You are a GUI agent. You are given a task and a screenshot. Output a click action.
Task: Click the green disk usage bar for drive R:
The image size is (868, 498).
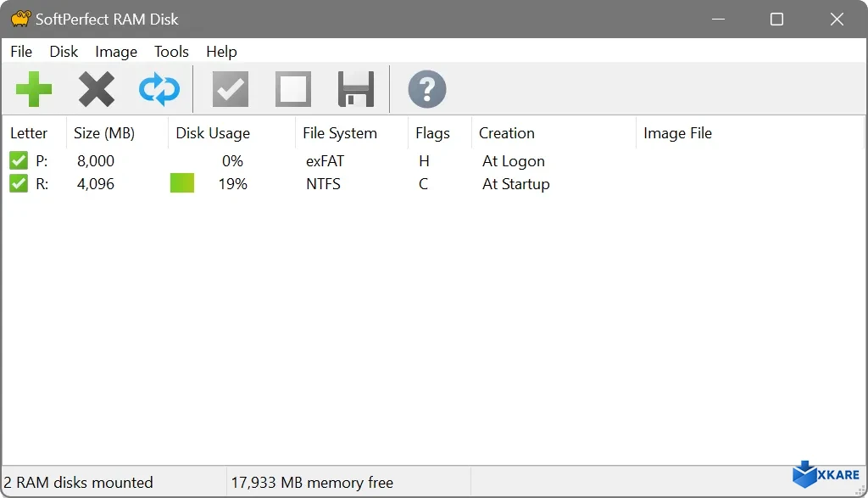(x=181, y=183)
